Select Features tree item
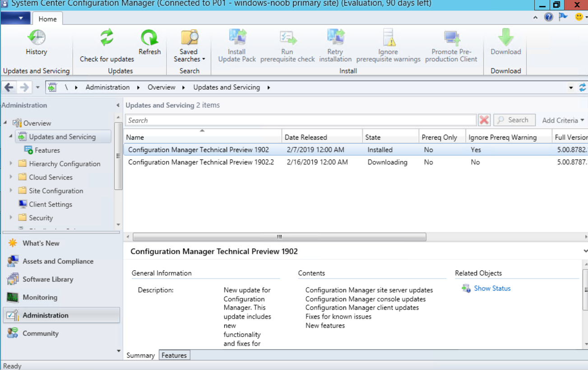The image size is (588, 370). 47,151
